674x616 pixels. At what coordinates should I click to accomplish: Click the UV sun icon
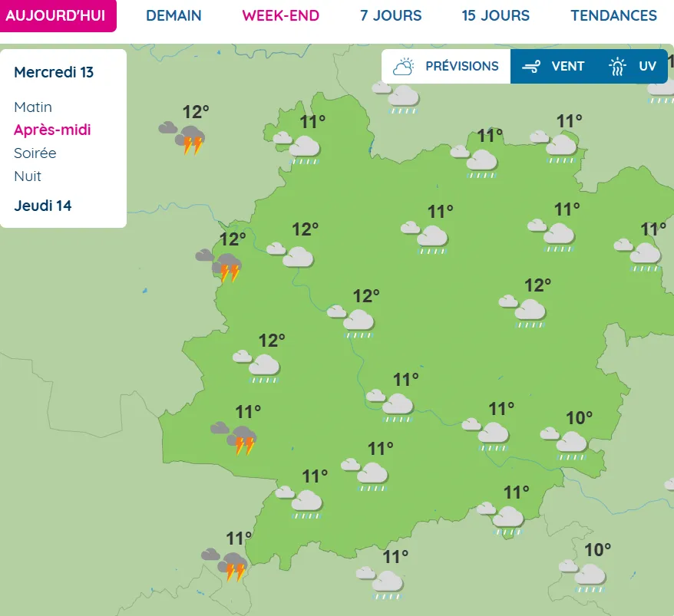click(617, 67)
